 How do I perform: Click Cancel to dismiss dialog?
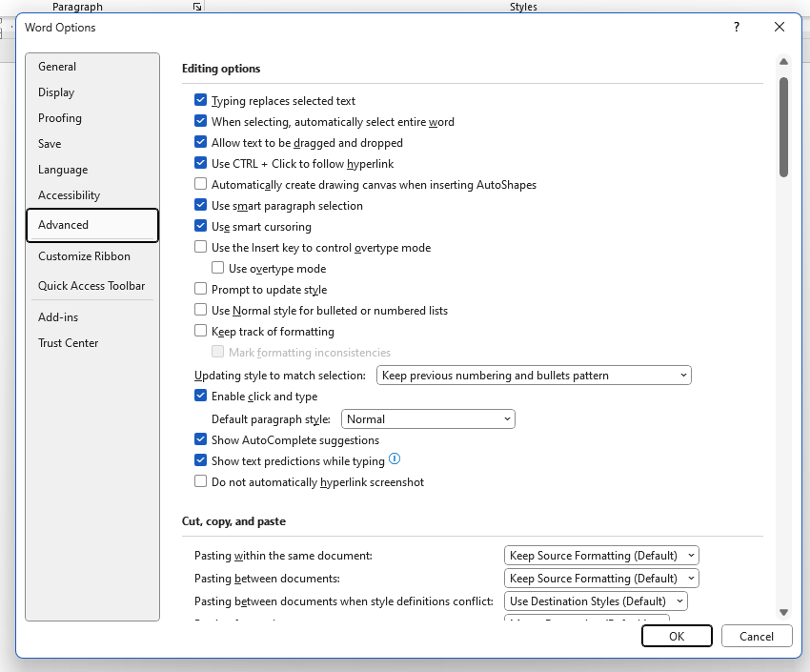click(757, 636)
